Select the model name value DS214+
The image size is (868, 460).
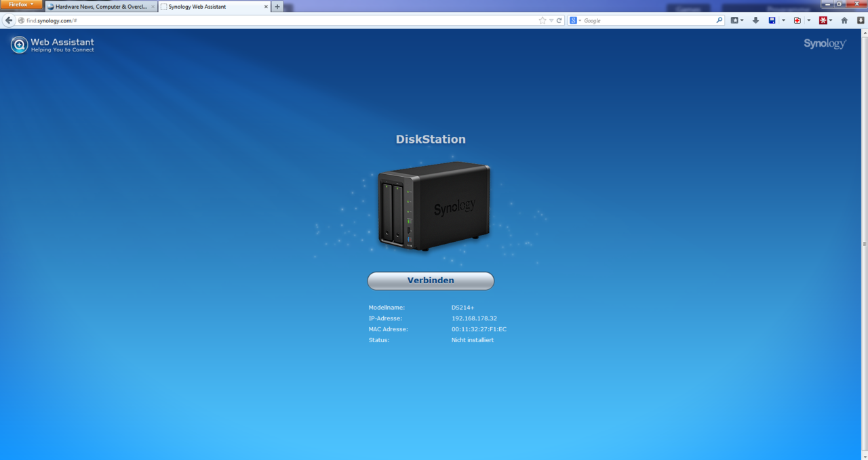coord(463,308)
